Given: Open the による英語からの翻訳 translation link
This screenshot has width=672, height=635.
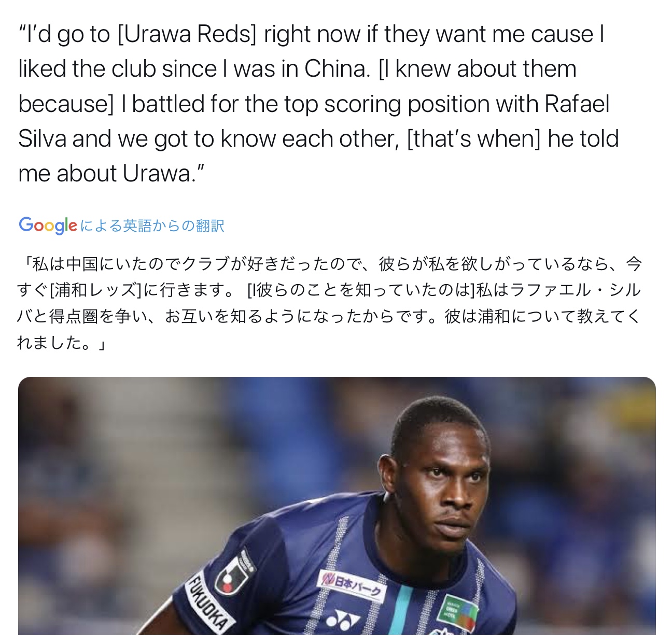Looking at the screenshot, I should click(152, 226).
